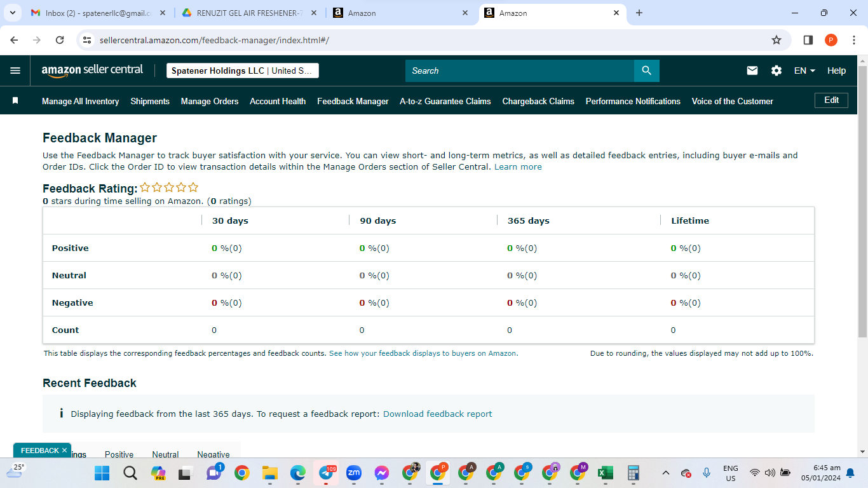Select the Negative feedback filter tab

tap(214, 454)
